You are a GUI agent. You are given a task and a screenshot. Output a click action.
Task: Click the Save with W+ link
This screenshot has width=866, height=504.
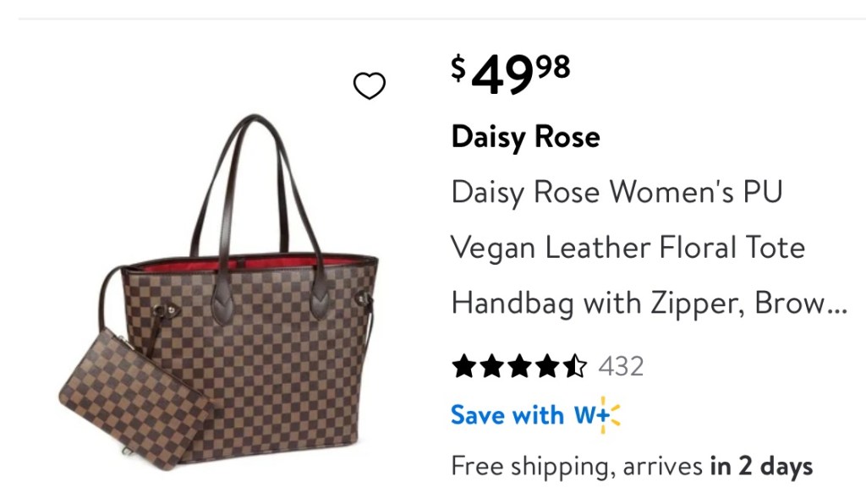click(535, 415)
